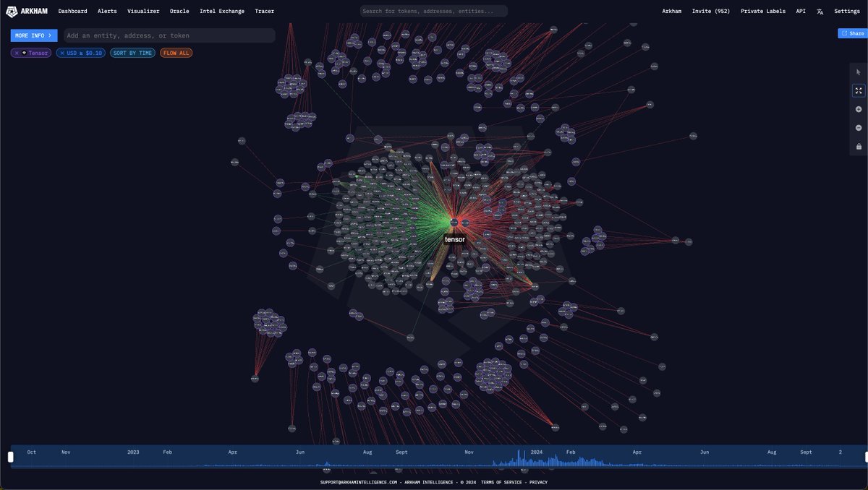Image resolution: width=868 pixels, height=490 pixels.
Task: Grab the left timeline range handle
Action: pyautogui.click(x=11, y=457)
